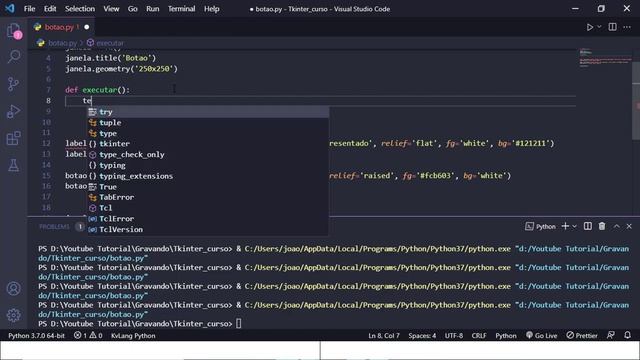The image size is (640, 360).
Task: Open the Extensions view
Action: point(13,138)
